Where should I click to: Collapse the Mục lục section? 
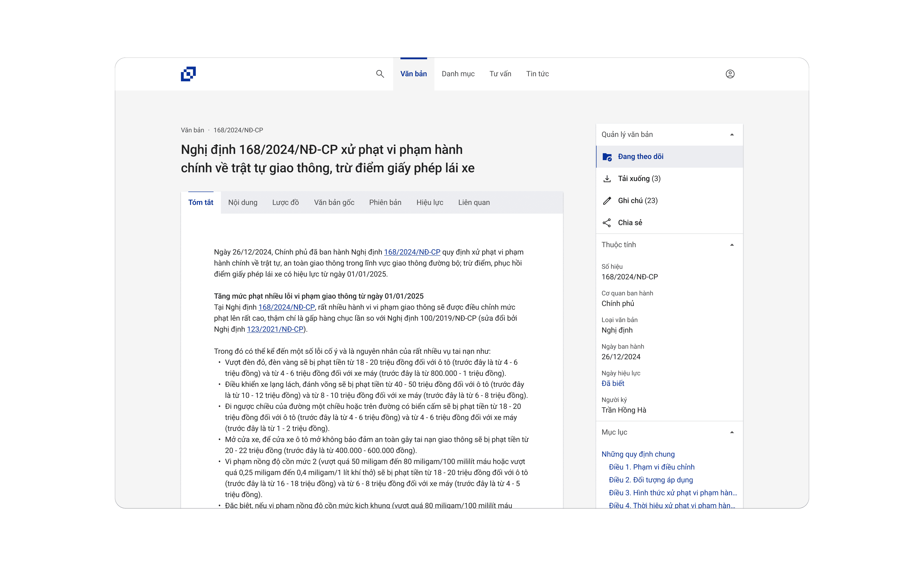(x=732, y=432)
